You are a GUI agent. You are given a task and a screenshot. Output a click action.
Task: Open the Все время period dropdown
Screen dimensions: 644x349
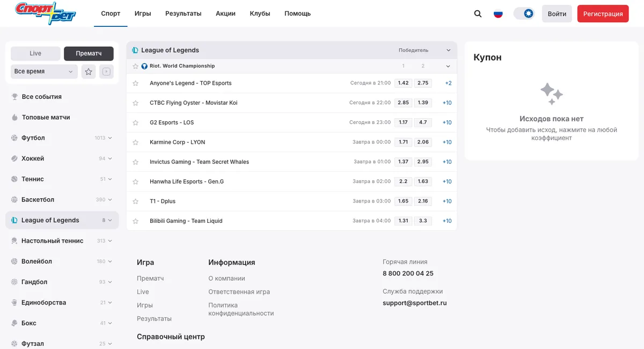click(45, 71)
